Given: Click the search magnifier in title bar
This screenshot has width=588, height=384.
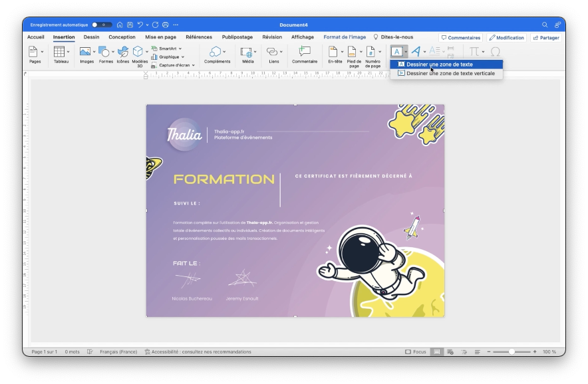Looking at the screenshot, I should (x=545, y=25).
